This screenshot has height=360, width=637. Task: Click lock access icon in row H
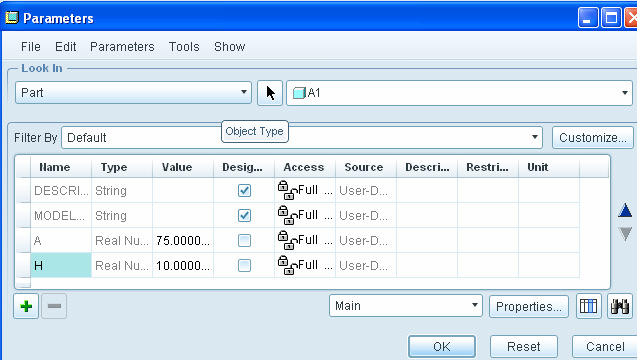(286, 265)
